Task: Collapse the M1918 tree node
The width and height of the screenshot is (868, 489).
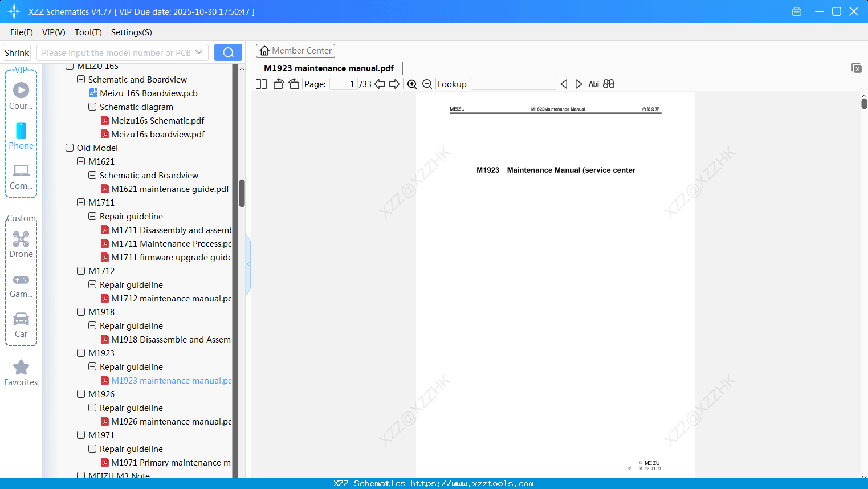Action: coord(81,312)
